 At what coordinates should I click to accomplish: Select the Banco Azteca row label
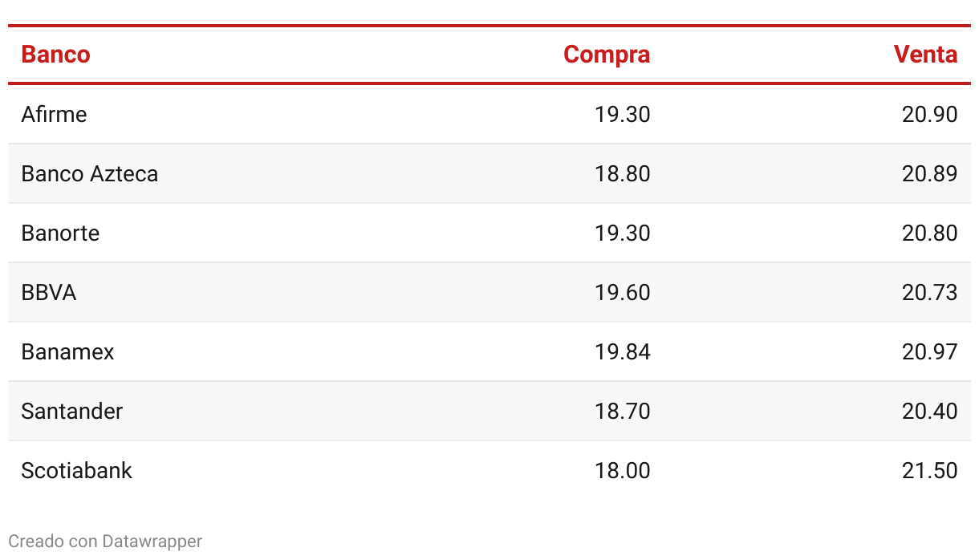(90, 174)
